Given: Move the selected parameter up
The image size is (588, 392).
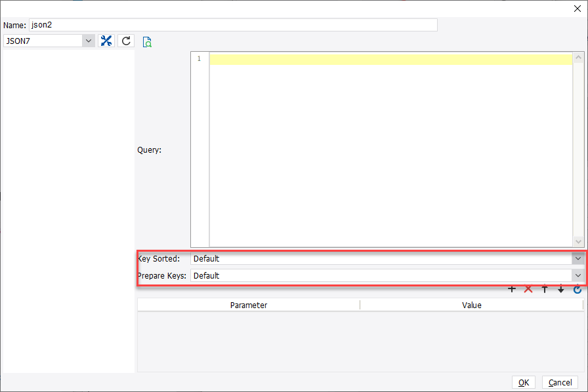Looking at the screenshot, I should (x=544, y=288).
